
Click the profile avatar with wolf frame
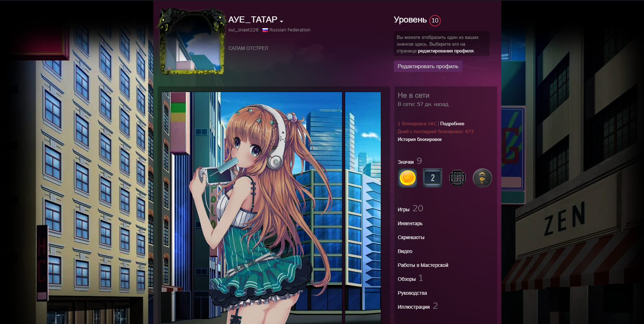pyautogui.click(x=192, y=41)
